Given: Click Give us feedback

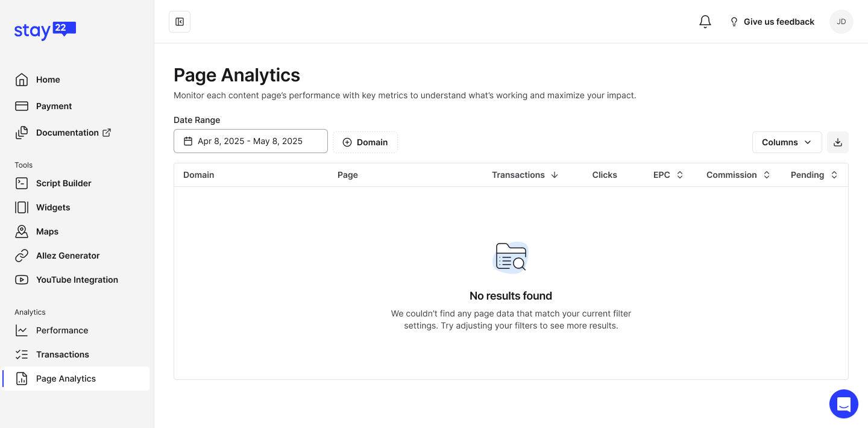Looking at the screenshot, I should coord(772,22).
